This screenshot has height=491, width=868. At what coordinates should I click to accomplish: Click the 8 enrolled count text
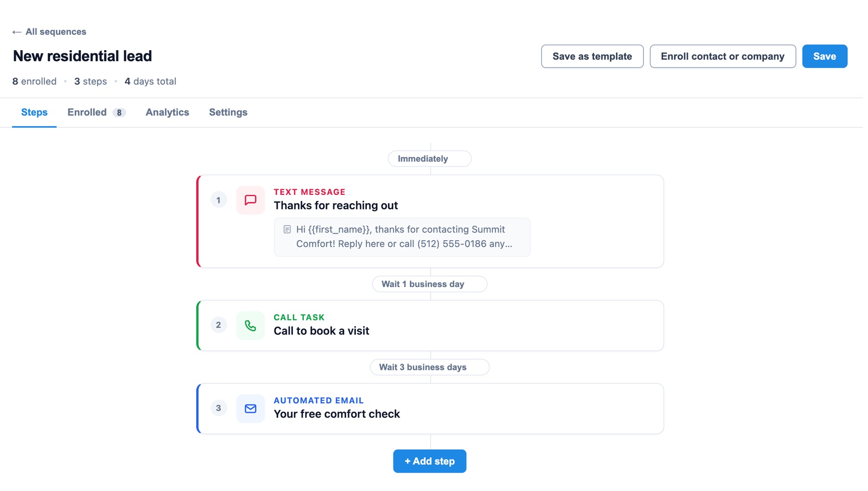tap(34, 82)
